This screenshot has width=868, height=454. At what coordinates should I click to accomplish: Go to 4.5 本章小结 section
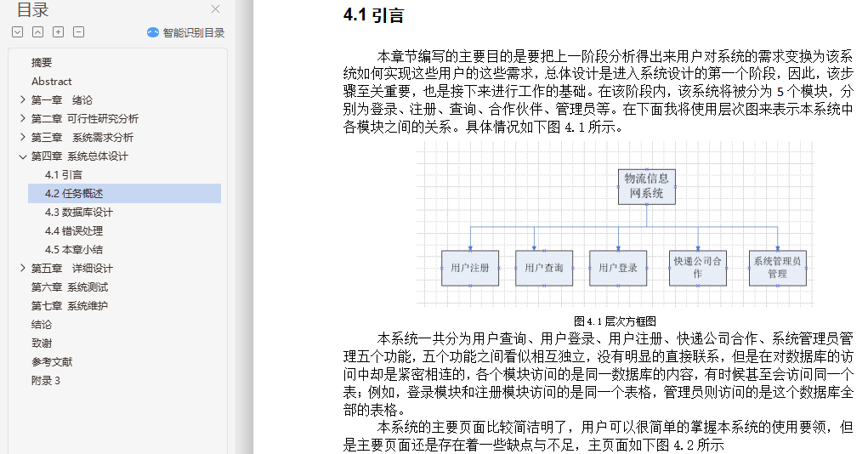pos(74,250)
